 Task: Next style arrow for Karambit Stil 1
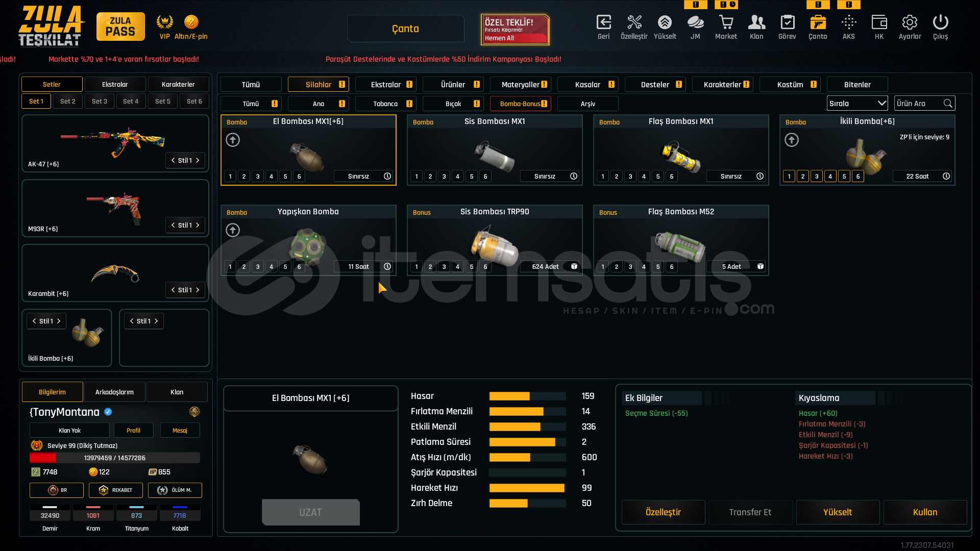[x=198, y=290]
